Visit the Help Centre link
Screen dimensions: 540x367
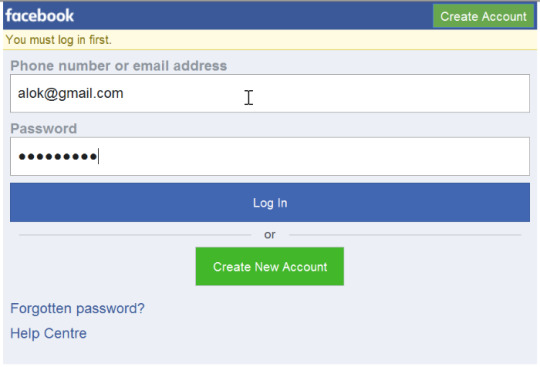coord(48,333)
